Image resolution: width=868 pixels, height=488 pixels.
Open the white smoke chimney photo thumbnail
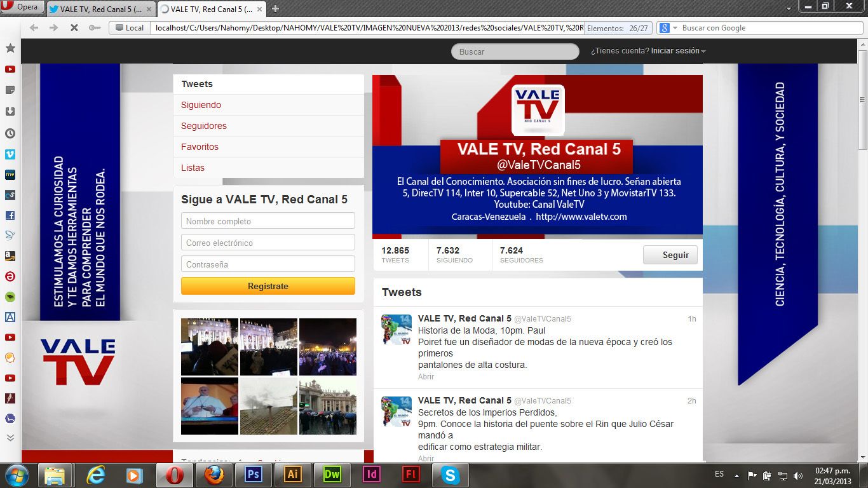(x=269, y=406)
